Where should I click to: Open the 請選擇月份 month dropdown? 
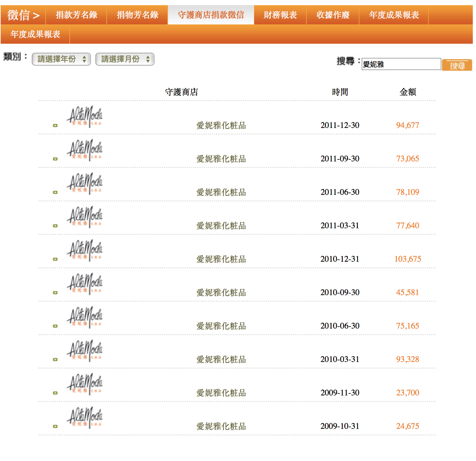pyautogui.click(x=125, y=59)
